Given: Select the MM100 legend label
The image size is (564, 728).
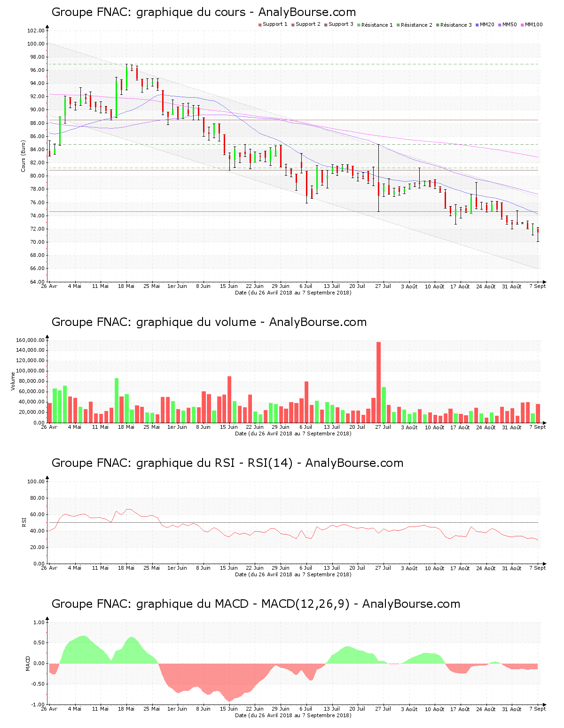Looking at the screenshot, I should (x=533, y=24).
